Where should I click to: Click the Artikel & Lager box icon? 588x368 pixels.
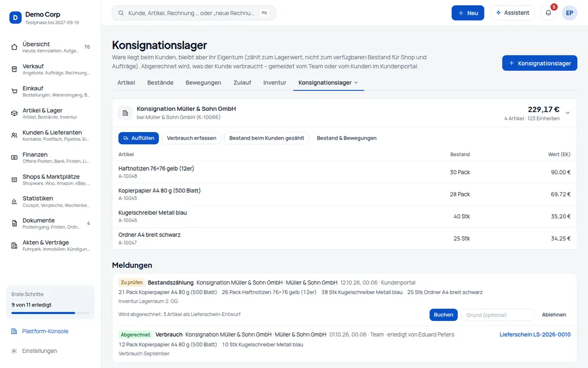pos(14,113)
